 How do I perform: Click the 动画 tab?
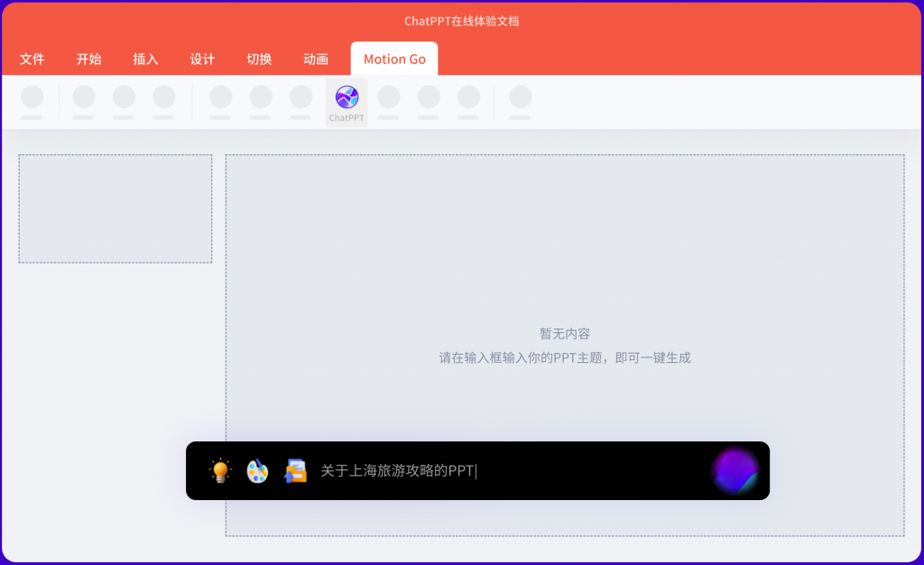[315, 59]
